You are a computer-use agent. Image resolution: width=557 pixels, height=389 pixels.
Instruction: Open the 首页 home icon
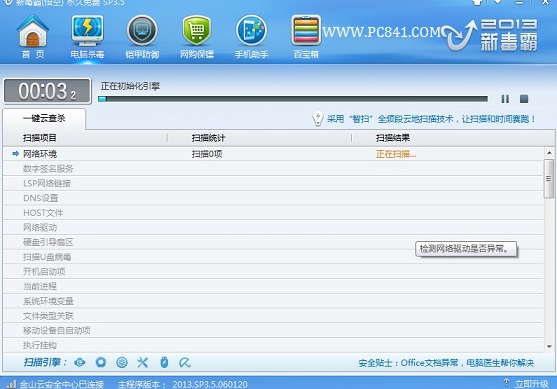(33, 32)
